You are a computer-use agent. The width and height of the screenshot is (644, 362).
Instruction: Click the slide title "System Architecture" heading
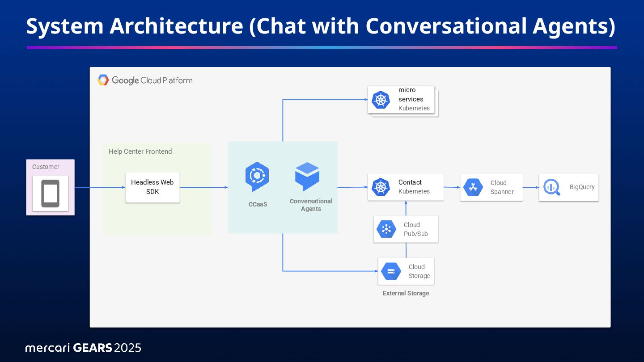coord(321,26)
